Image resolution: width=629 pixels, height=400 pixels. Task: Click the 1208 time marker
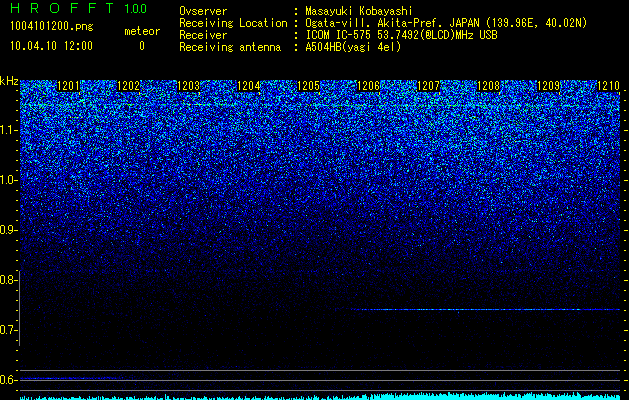(489, 86)
